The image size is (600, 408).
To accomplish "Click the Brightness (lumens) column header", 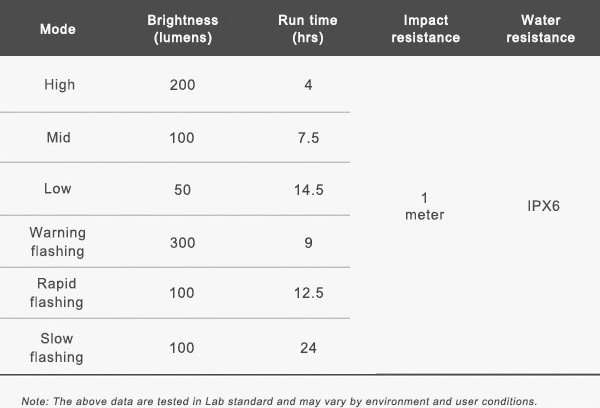I will [183, 29].
